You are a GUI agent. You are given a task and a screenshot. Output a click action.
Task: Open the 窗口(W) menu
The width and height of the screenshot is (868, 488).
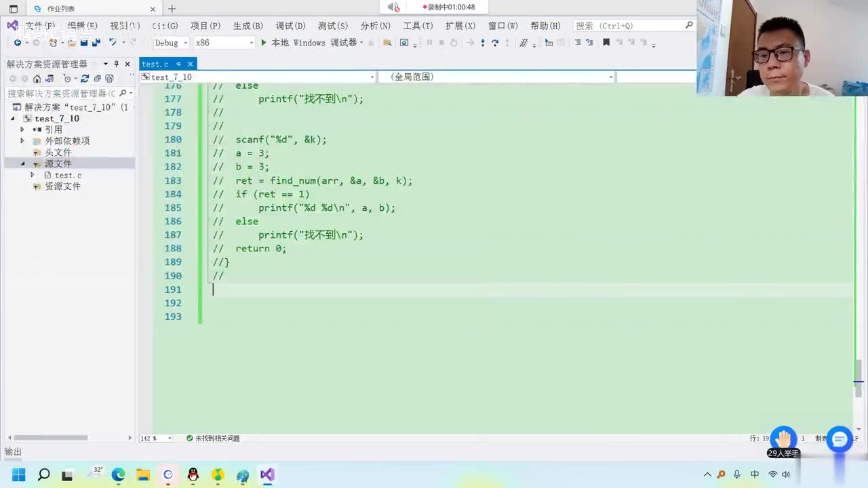tap(503, 26)
